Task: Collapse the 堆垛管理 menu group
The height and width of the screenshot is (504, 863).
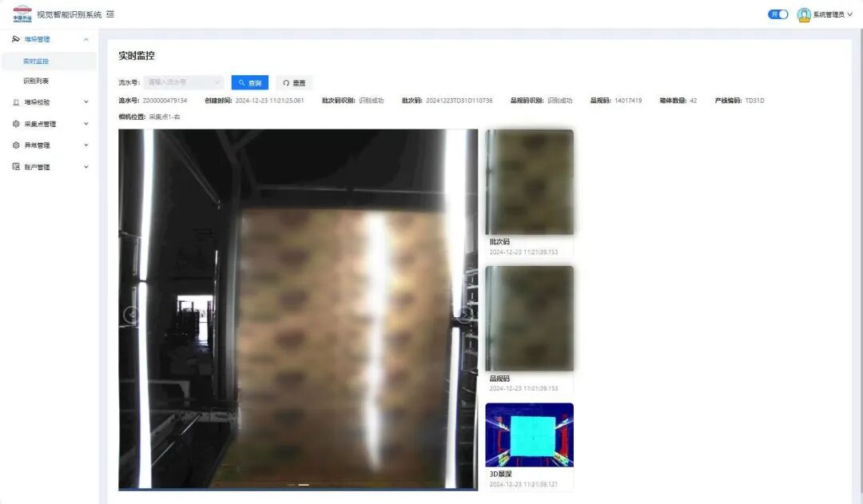Action: (50, 39)
